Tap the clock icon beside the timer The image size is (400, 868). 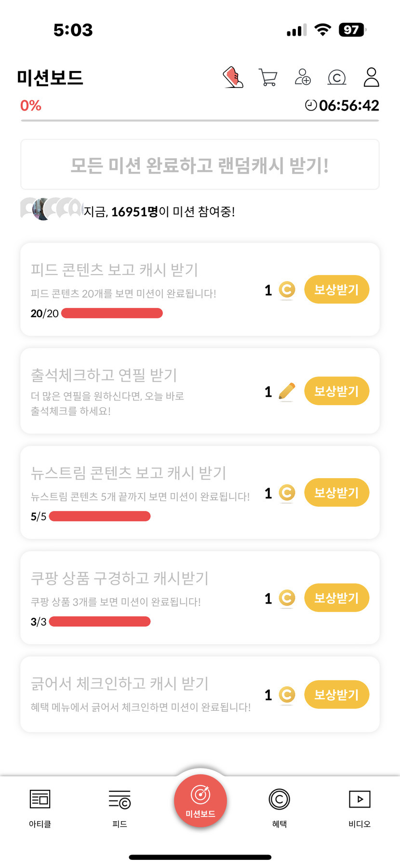click(x=311, y=105)
